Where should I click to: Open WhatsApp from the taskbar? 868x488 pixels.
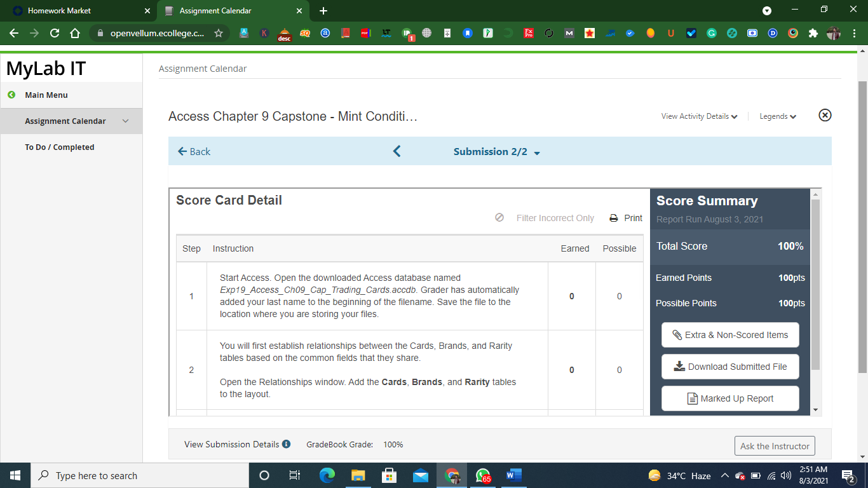[484, 475]
